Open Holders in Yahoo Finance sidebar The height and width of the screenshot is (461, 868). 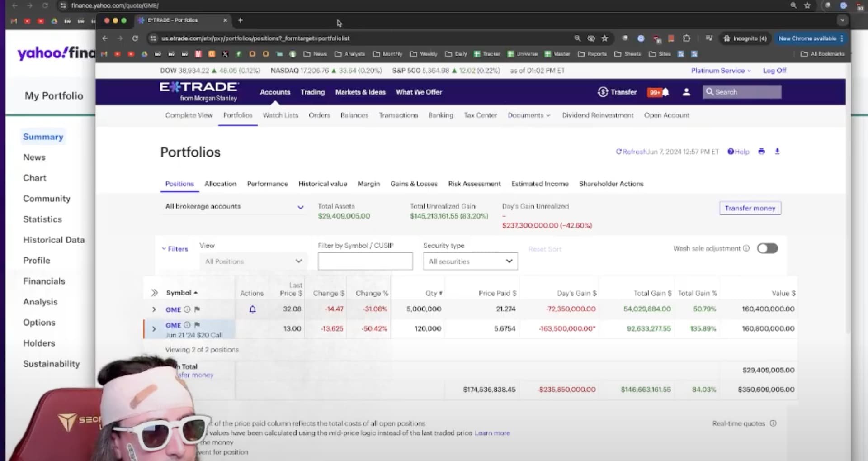[39, 343]
